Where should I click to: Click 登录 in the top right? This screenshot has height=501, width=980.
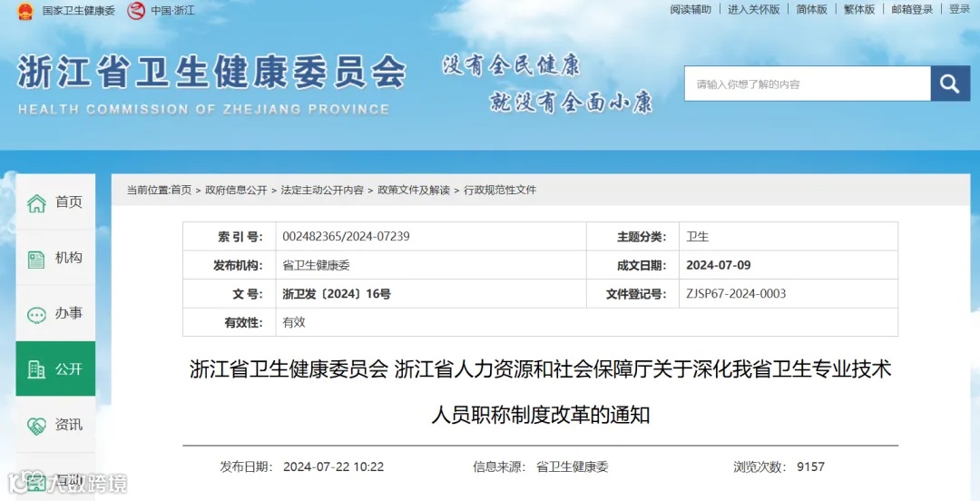(x=959, y=9)
